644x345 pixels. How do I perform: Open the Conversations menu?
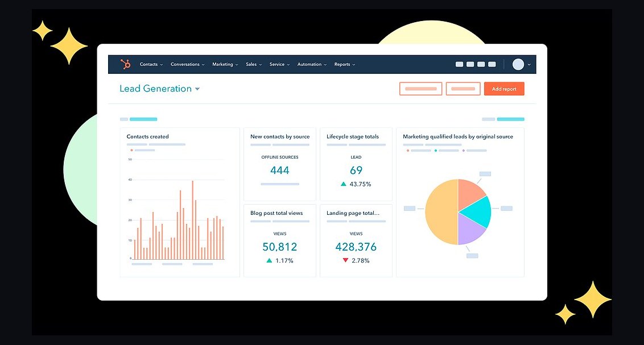[187, 64]
